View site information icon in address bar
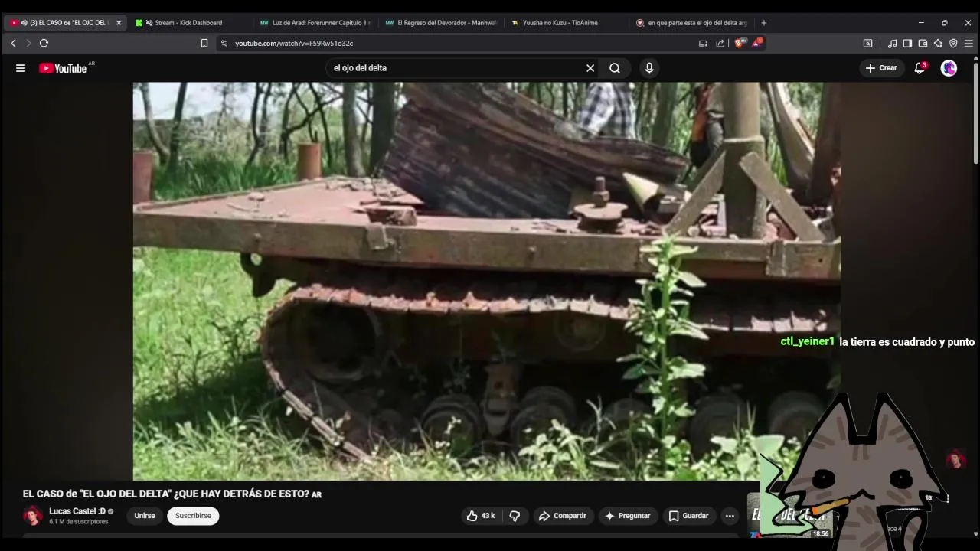This screenshot has height=551, width=980. click(x=224, y=44)
